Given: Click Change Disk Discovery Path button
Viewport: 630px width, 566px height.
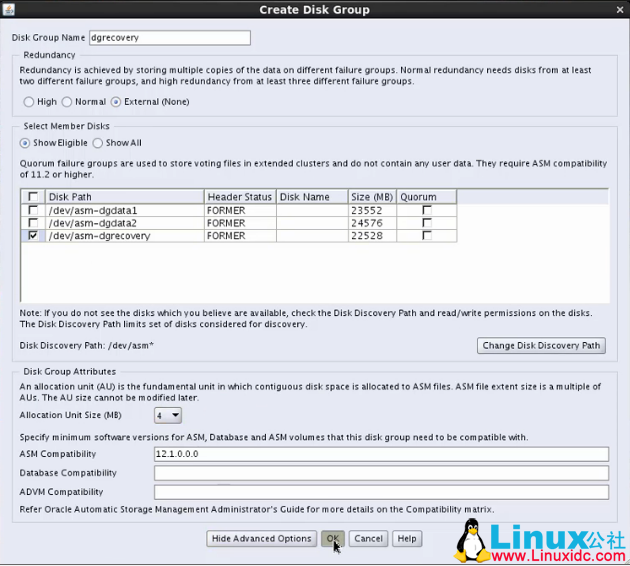Looking at the screenshot, I should coord(541,345).
